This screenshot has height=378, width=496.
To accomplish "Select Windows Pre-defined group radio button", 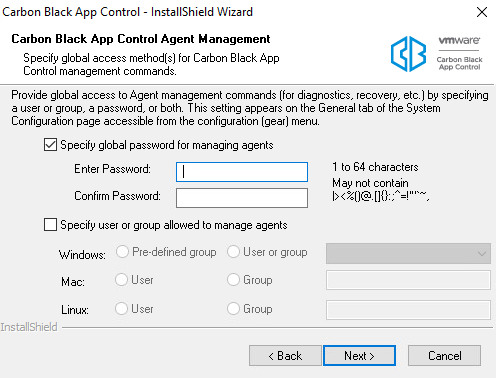I will [122, 252].
